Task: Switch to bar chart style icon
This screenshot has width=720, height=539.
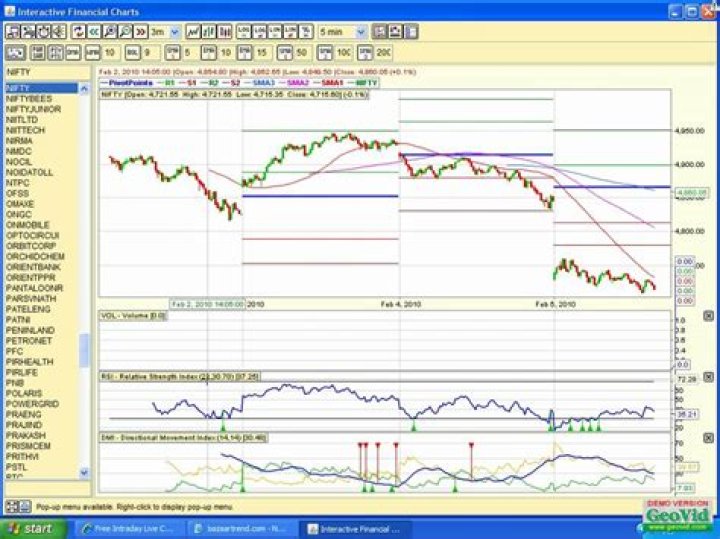Action: click(x=209, y=32)
